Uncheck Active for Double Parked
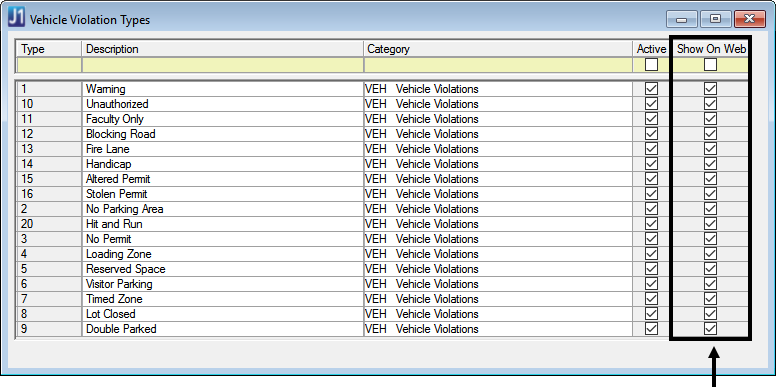The height and width of the screenshot is (388, 776). (651, 329)
